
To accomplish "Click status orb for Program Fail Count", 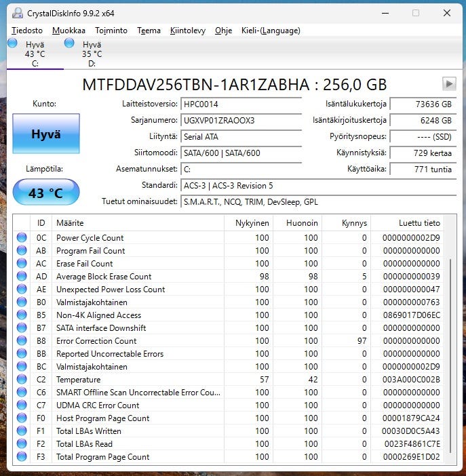I will coord(22,250).
